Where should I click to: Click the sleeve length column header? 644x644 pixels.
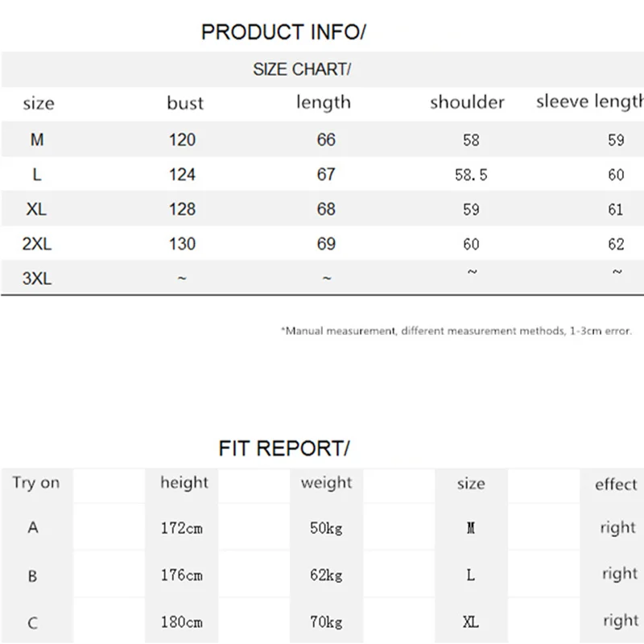tap(590, 101)
